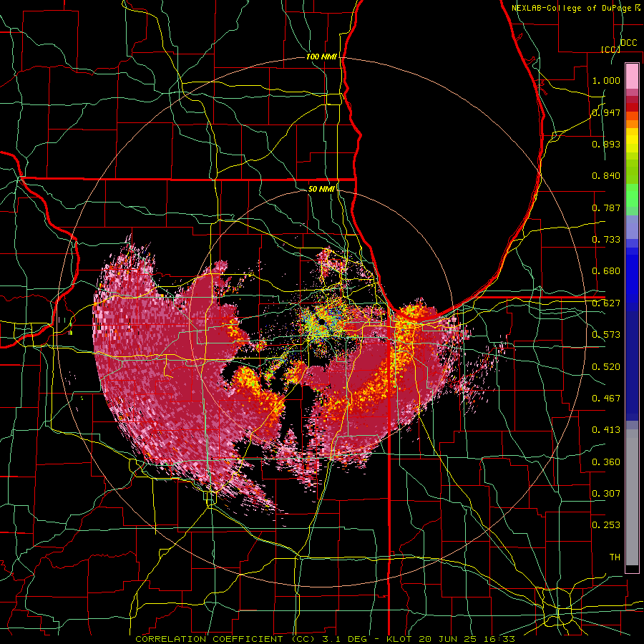Click the 0.680 legend value
This screenshot has height=644, width=644.
606,270
